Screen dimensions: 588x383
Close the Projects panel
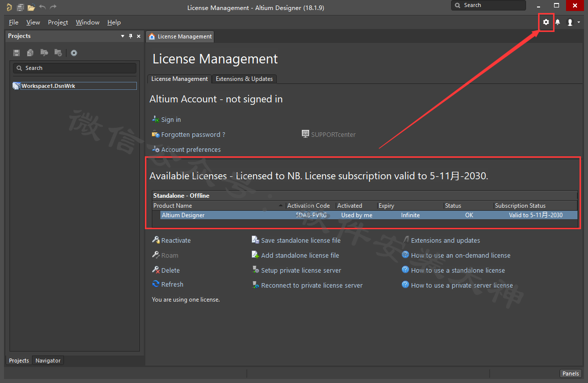[139, 36]
